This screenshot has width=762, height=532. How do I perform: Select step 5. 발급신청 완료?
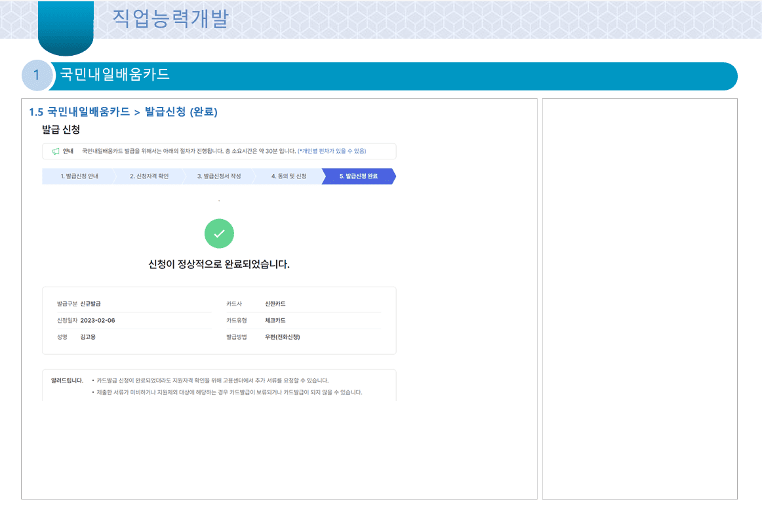tap(359, 176)
